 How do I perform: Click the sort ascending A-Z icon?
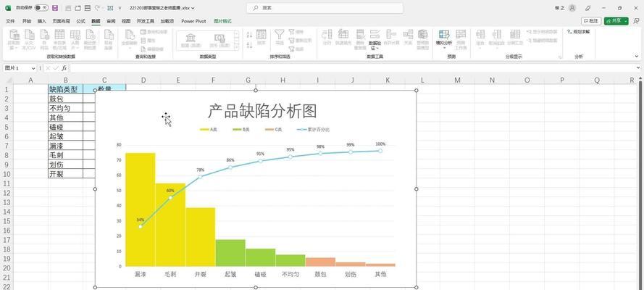click(x=249, y=35)
